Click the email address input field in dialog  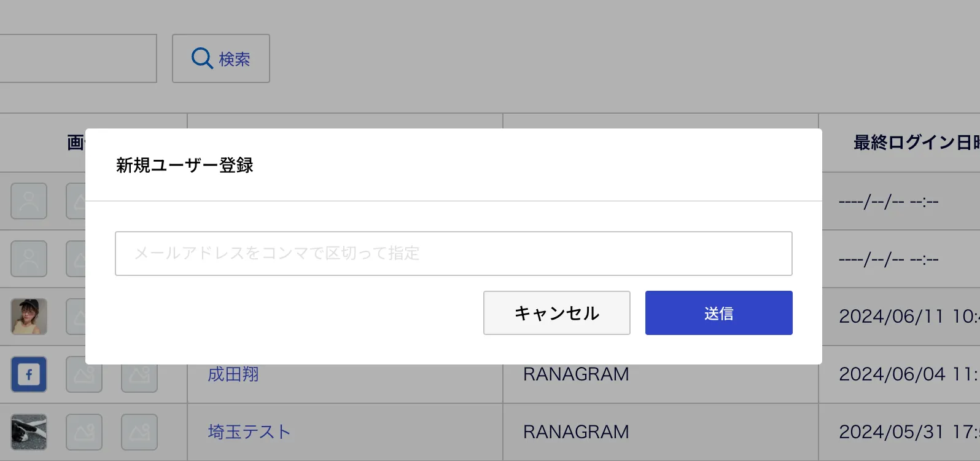pyautogui.click(x=454, y=253)
